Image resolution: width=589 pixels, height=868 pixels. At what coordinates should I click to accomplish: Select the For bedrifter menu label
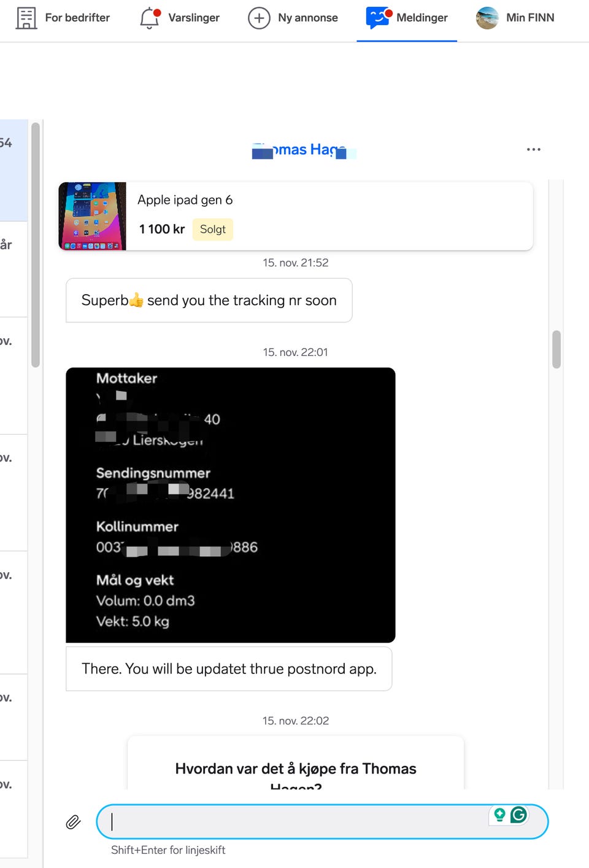[77, 18]
